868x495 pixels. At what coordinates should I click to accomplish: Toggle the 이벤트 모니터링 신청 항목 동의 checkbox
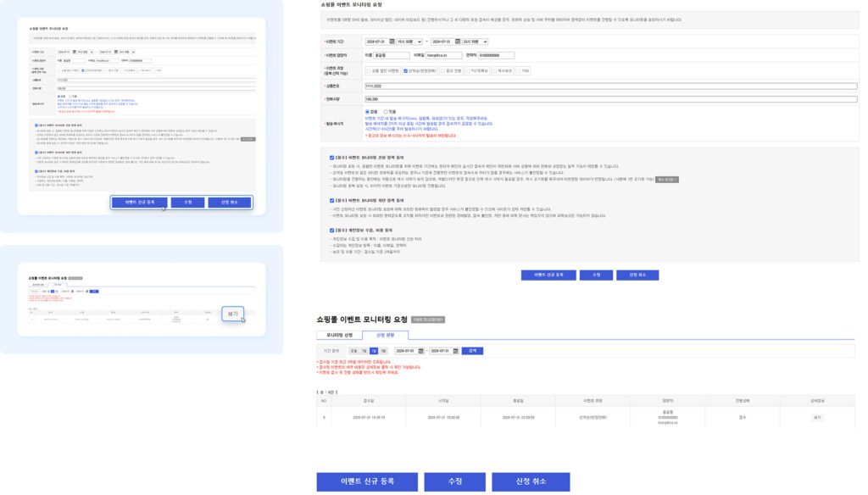click(x=332, y=158)
